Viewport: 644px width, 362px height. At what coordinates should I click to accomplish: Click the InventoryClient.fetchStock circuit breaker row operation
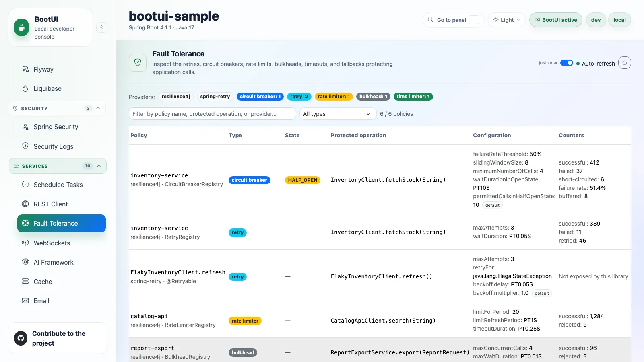click(388, 180)
